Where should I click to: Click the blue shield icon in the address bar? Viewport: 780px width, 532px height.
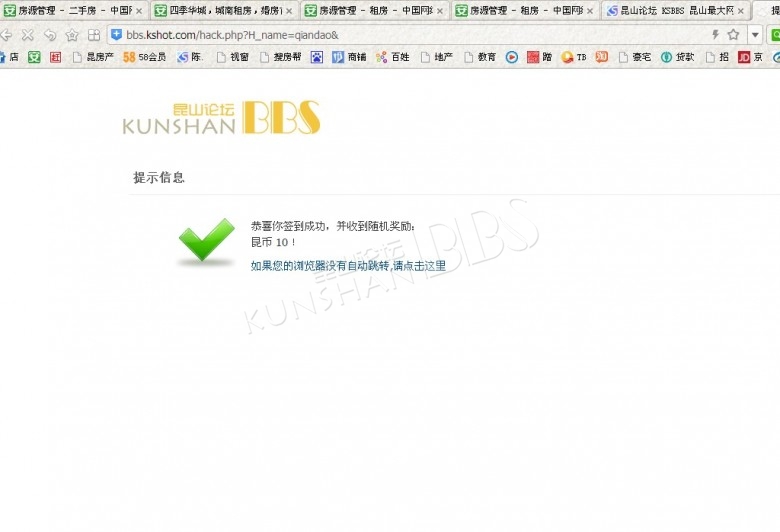coord(116,35)
